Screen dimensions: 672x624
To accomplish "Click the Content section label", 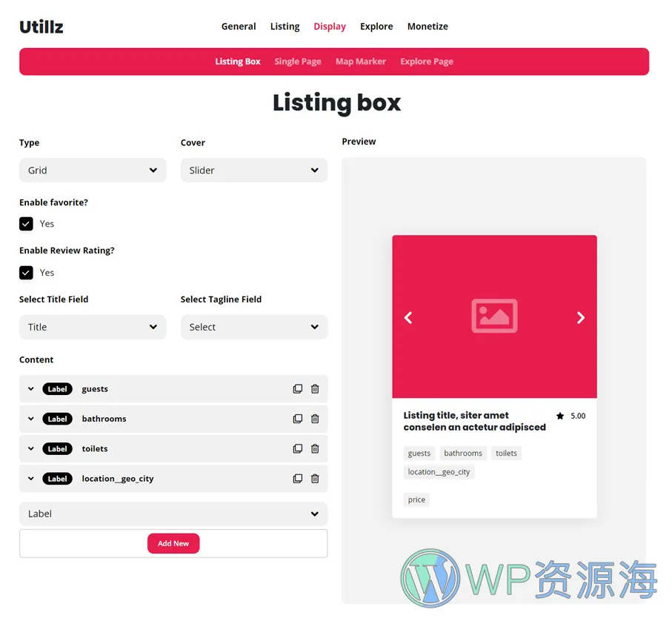I will [36, 359].
